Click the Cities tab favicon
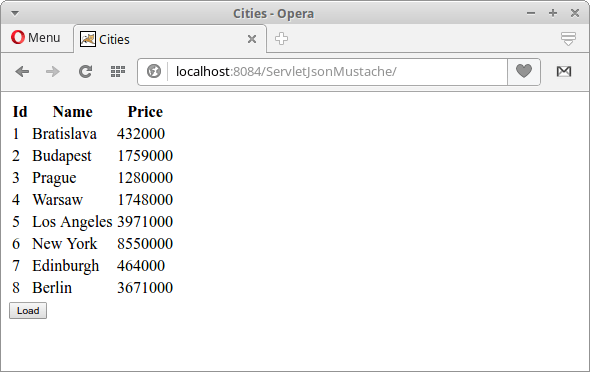This screenshot has width=590, height=372. [88, 39]
